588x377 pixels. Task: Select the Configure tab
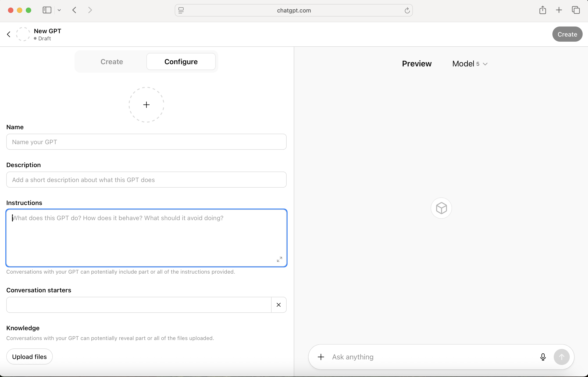click(x=181, y=62)
